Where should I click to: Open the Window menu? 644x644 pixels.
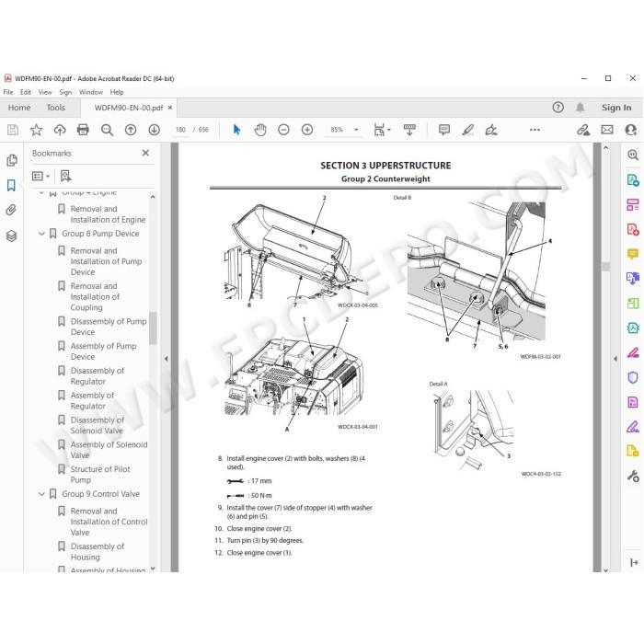pos(91,92)
